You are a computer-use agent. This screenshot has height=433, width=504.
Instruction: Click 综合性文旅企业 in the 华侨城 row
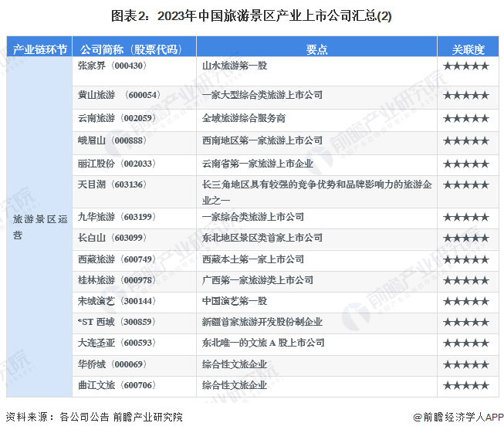tap(235, 364)
